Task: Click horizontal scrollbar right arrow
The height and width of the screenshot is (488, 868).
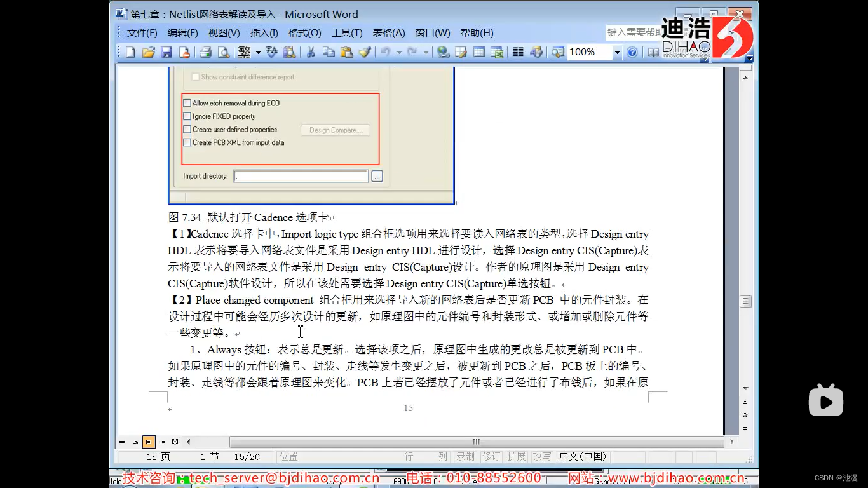Action: [732, 442]
